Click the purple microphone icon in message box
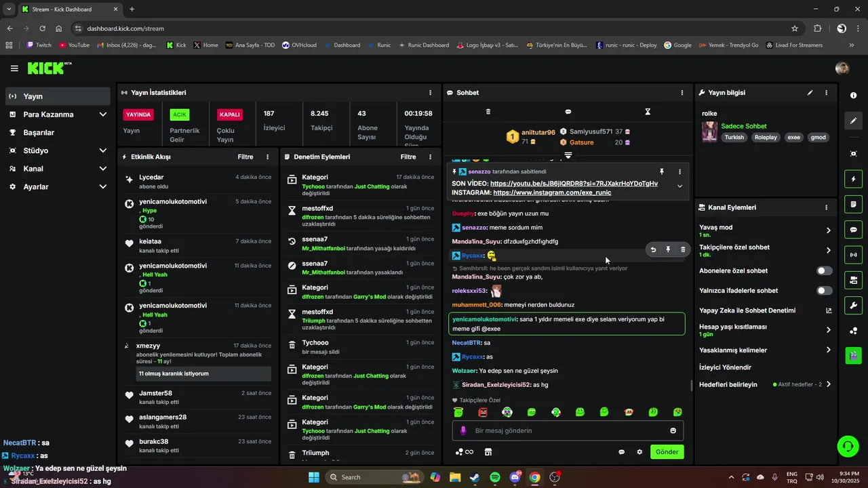The width and height of the screenshot is (868, 488). coord(464,430)
